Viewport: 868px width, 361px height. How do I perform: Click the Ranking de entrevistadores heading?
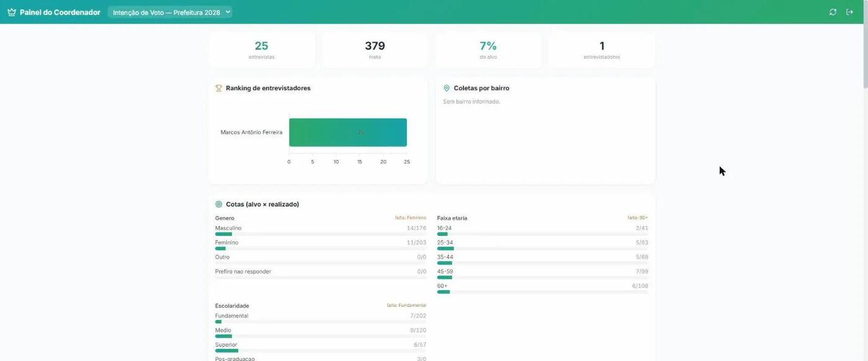tap(268, 88)
